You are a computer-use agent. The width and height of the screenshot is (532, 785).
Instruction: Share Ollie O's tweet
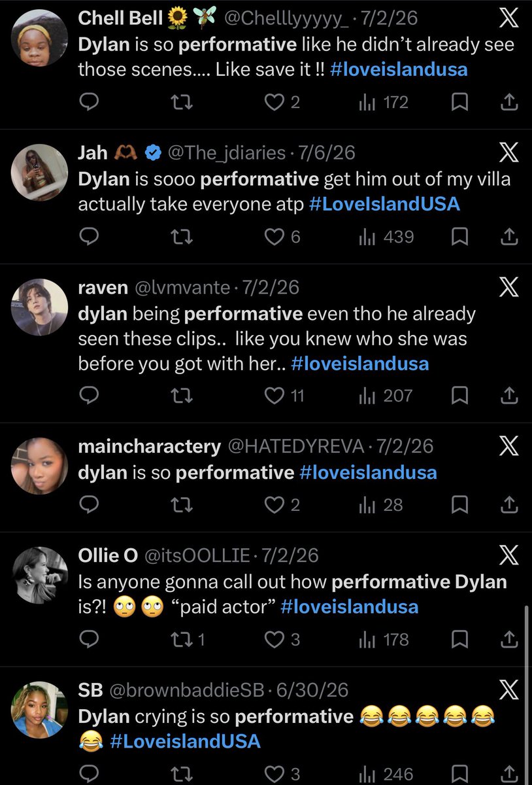click(x=509, y=640)
